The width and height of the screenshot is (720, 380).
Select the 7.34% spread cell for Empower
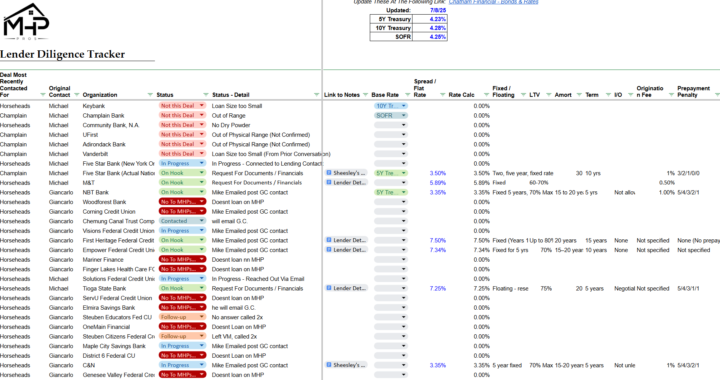tap(438, 250)
